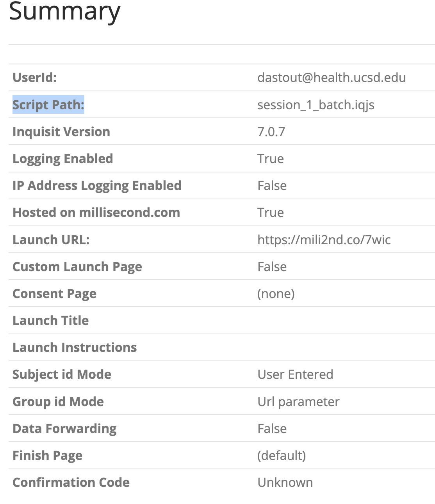
Task: Click Hosted on millisecond.com label
Action: click(96, 213)
